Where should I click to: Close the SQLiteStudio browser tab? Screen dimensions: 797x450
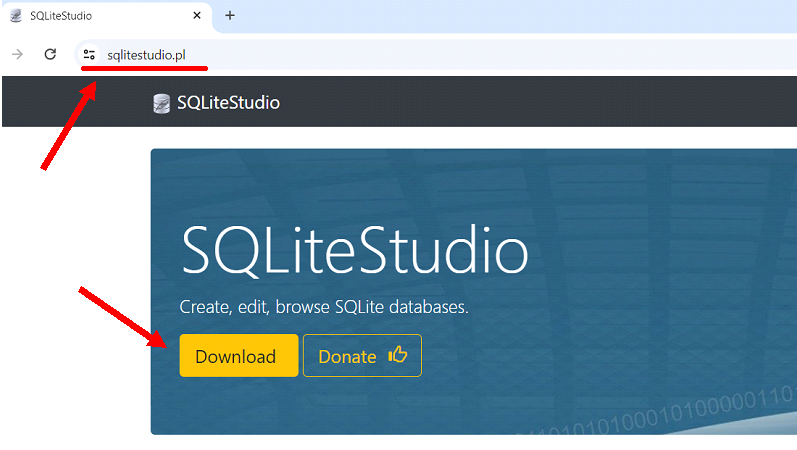tap(197, 16)
